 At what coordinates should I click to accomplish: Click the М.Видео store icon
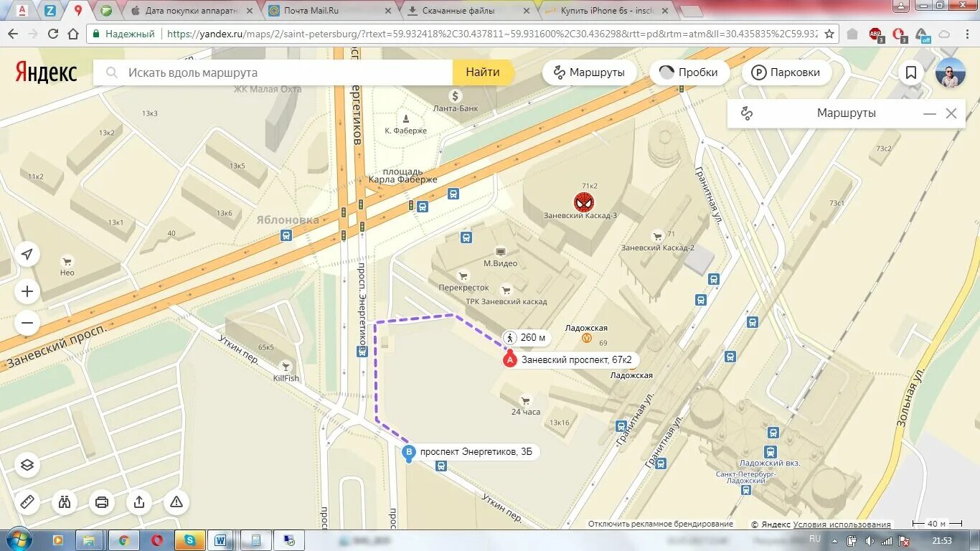(500, 251)
